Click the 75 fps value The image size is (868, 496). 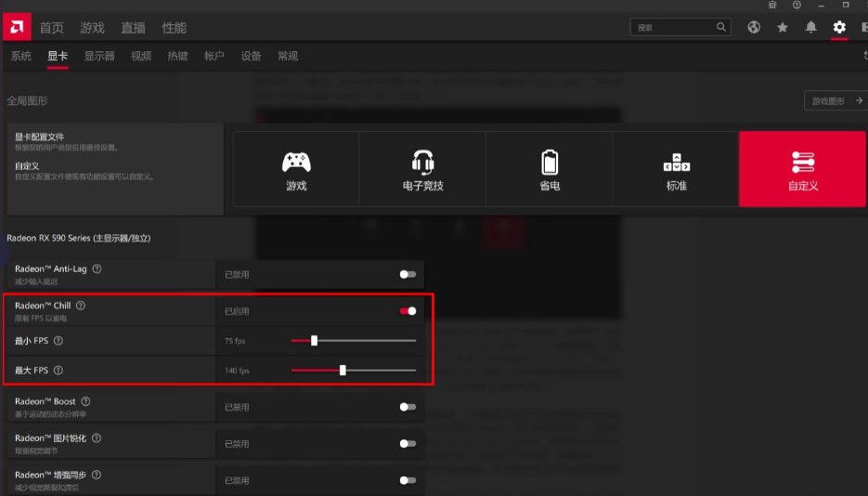235,341
